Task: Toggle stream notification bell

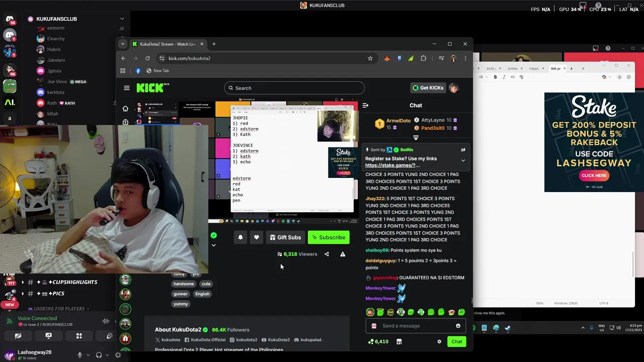Action: point(240,237)
